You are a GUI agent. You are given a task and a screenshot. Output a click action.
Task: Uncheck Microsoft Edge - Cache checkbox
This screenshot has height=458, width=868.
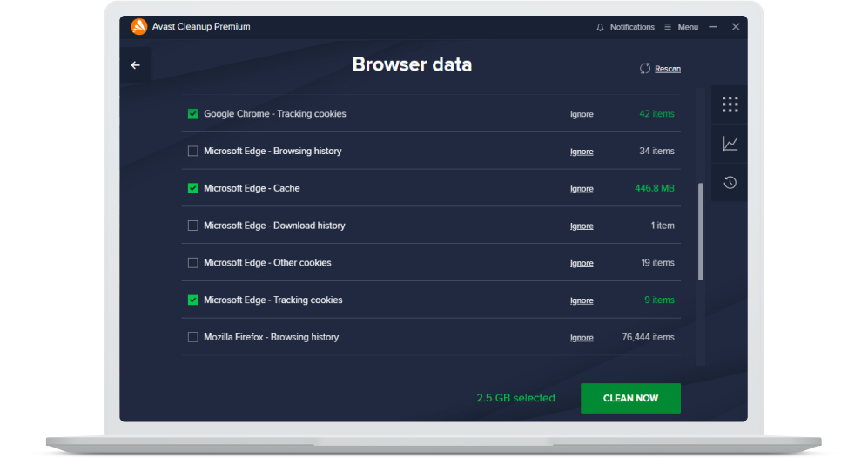(192, 188)
